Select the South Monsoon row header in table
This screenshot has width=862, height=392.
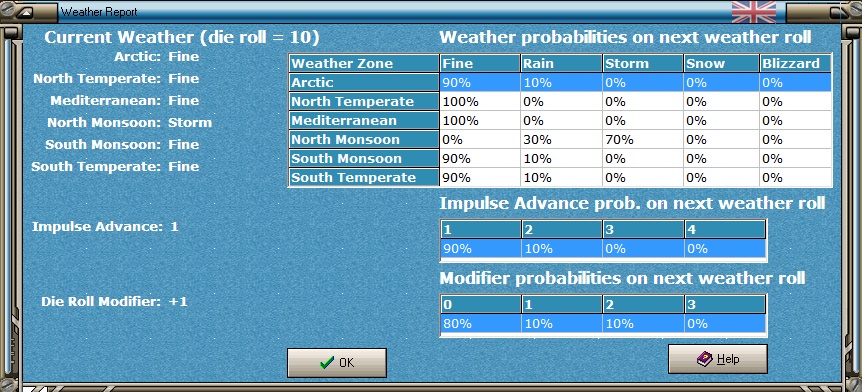point(364,158)
